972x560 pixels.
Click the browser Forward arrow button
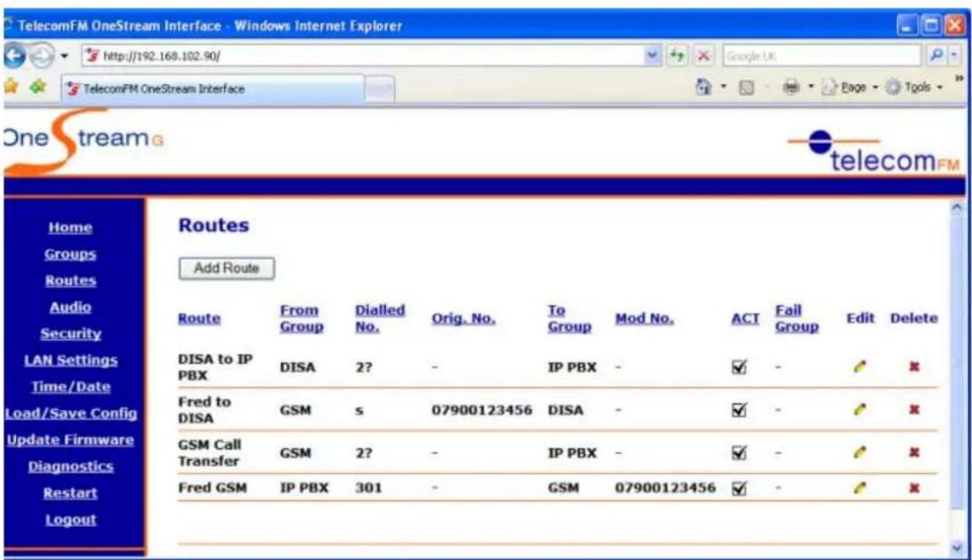tap(42, 56)
